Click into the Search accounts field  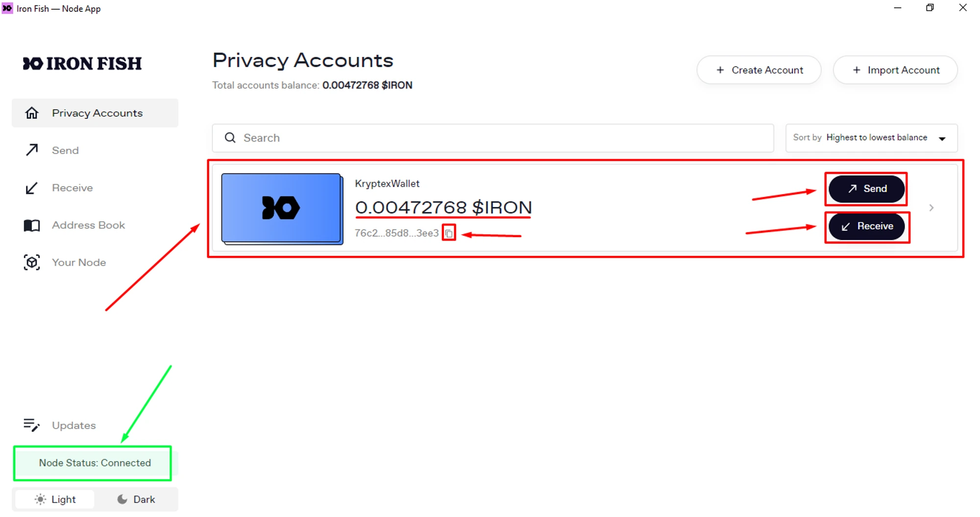(505, 138)
